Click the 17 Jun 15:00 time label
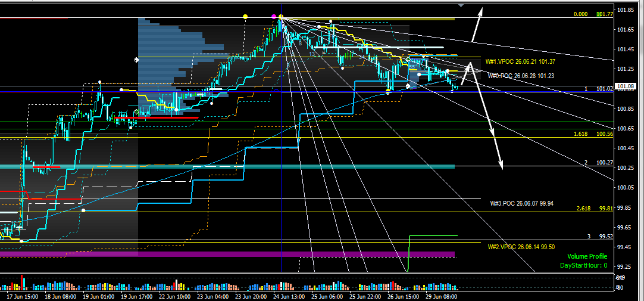Viewport: 644px width, 301px height. click(23, 296)
